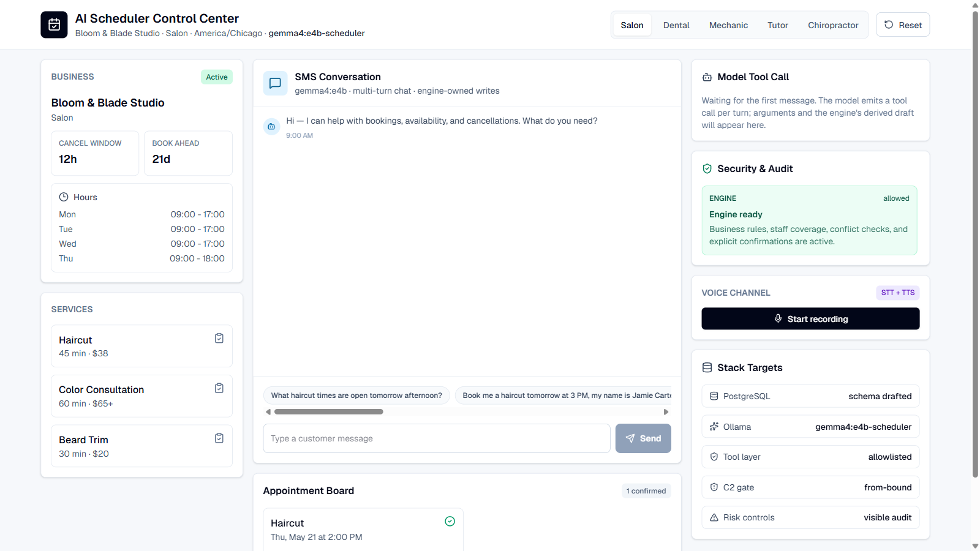
Task: Click the shield icon beside C2 gate
Action: tap(714, 487)
